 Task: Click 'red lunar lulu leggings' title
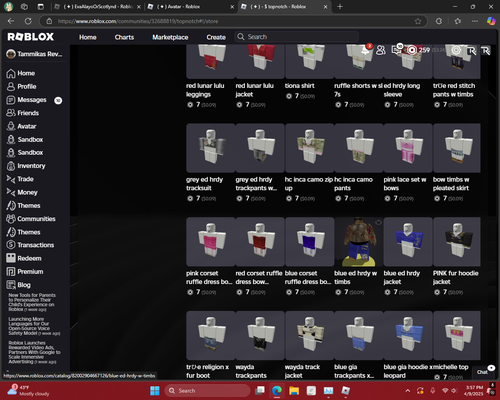pos(205,90)
